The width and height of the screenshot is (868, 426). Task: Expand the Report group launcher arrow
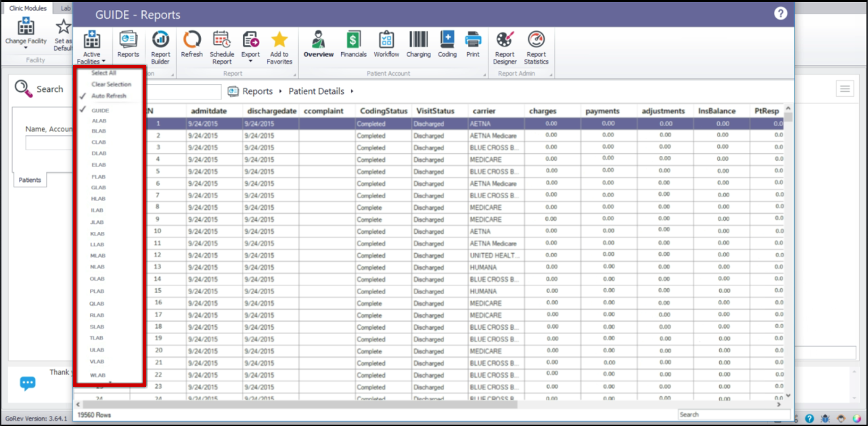tap(296, 74)
